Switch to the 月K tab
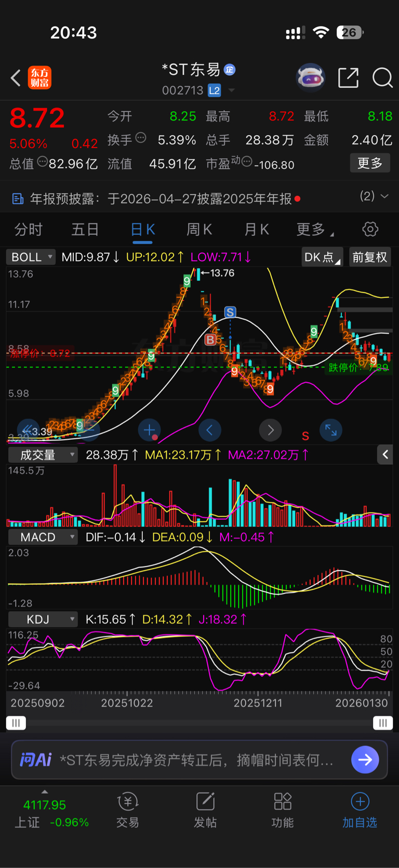 click(257, 229)
